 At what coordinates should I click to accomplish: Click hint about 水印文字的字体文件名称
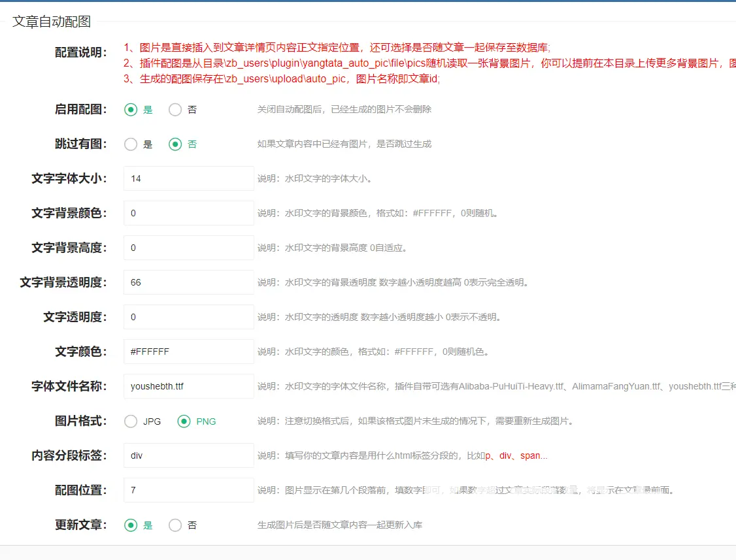[497, 386]
